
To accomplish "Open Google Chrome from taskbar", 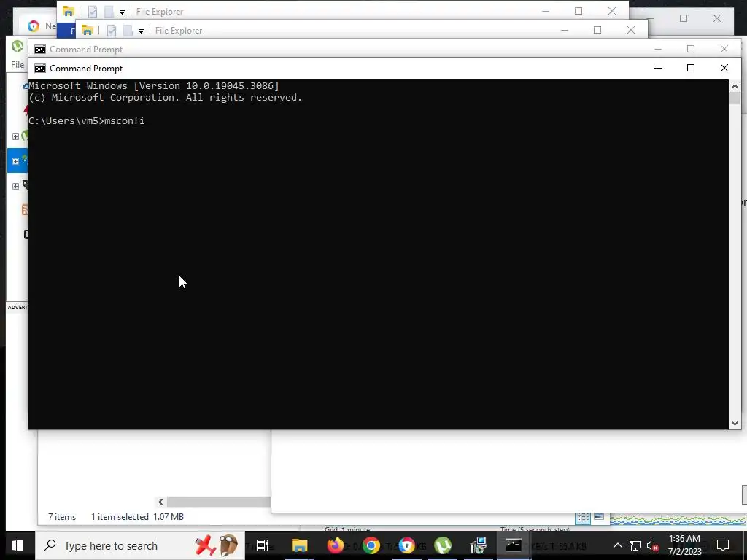I will (x=371, y=545).
